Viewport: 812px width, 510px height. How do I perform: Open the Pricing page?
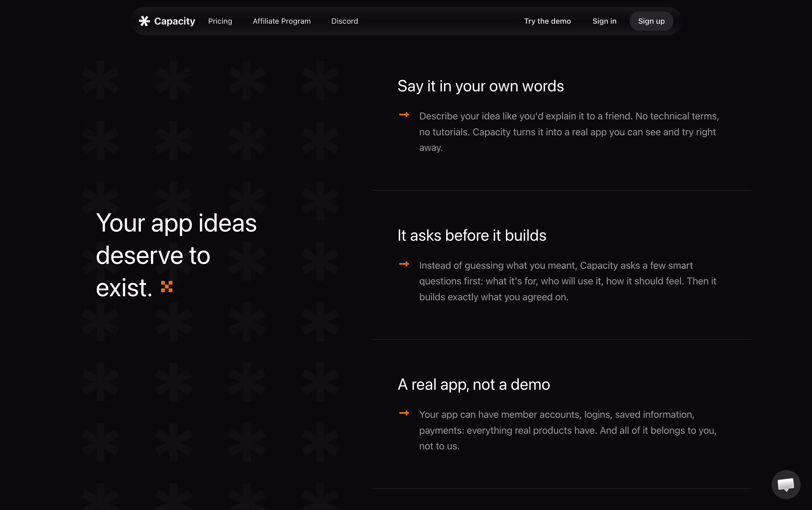[x=220, y=21]
